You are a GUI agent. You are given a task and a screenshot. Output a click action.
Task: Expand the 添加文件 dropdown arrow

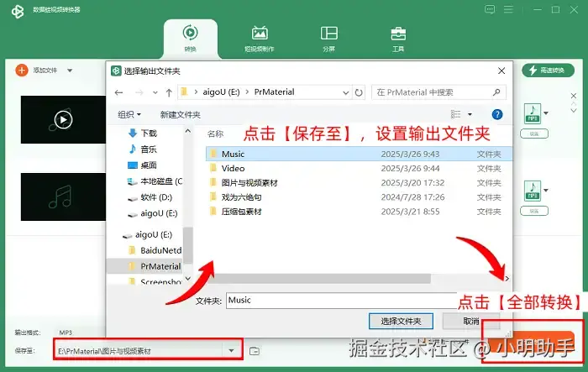point(70,71)
